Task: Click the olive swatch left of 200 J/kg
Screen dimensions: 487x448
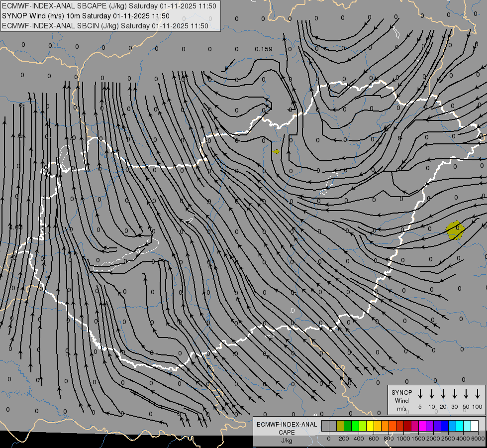Action: click(x=340, y=426)
